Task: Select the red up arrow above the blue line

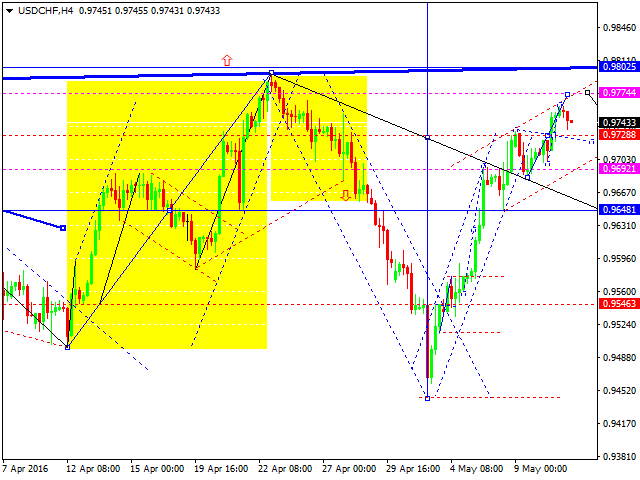Action: click(x=227, y=60)
